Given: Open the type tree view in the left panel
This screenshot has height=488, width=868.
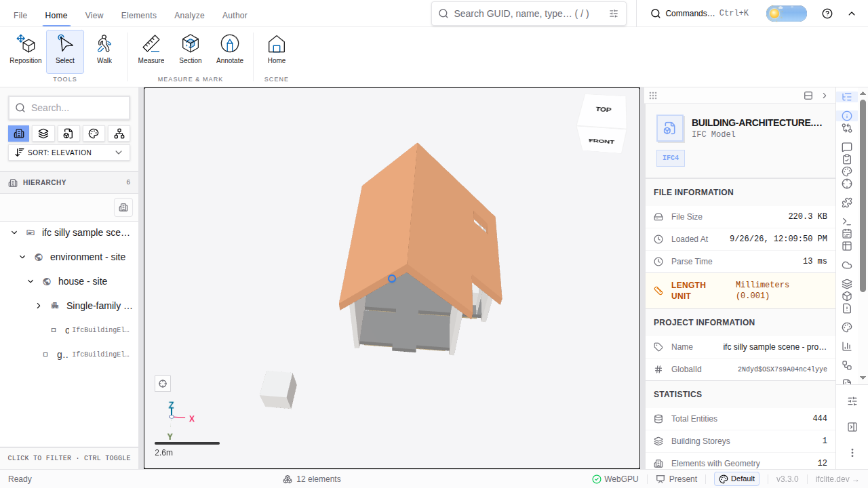Looking at the screenshot, I should point(119,134).
